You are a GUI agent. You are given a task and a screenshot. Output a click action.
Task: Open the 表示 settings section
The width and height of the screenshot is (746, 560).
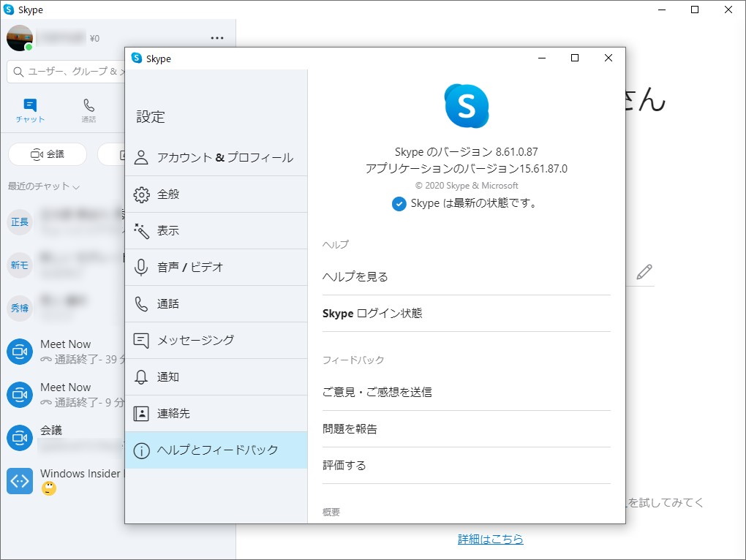(142, 230)
